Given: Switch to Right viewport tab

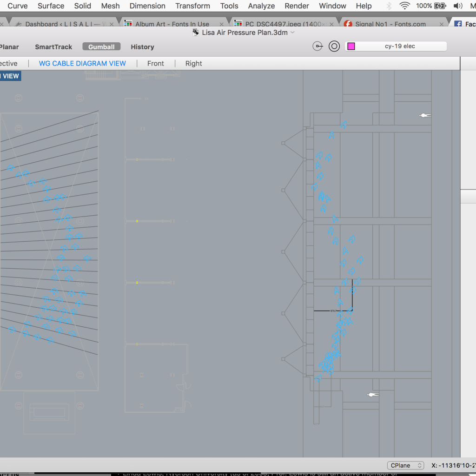Looking at the screenshot, I should coord(194,63).
